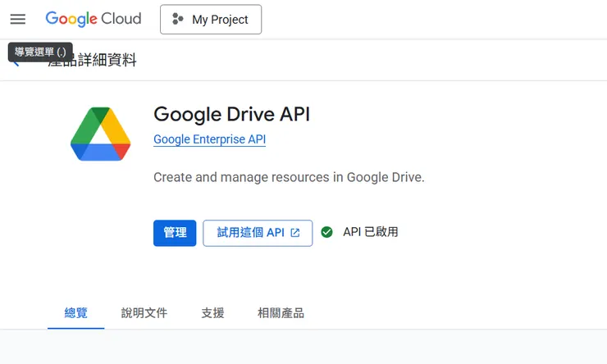
Task: Click the green check mark status icon
Action: point(326,232)
